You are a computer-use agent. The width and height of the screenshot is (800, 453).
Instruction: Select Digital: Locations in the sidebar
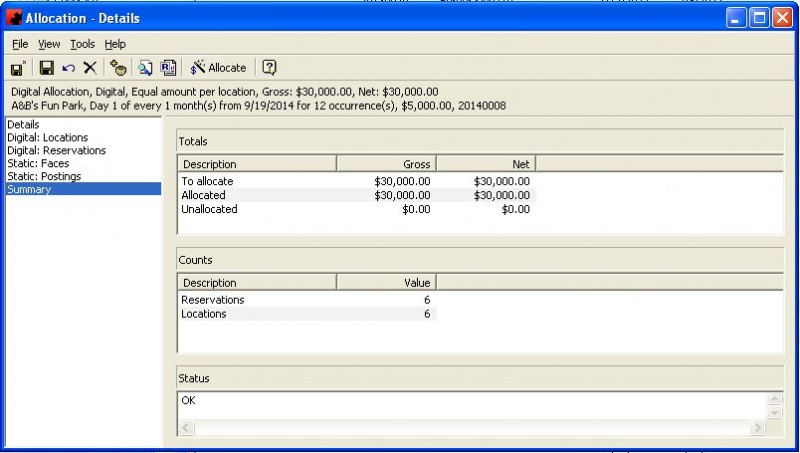pos(47,137)
